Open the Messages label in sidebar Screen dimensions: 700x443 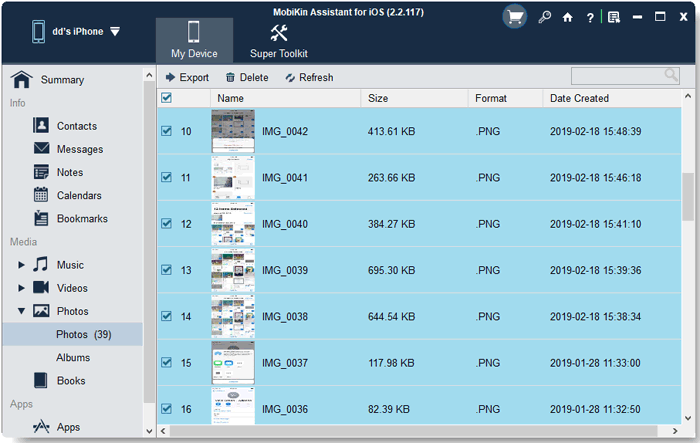pos(80,149)
